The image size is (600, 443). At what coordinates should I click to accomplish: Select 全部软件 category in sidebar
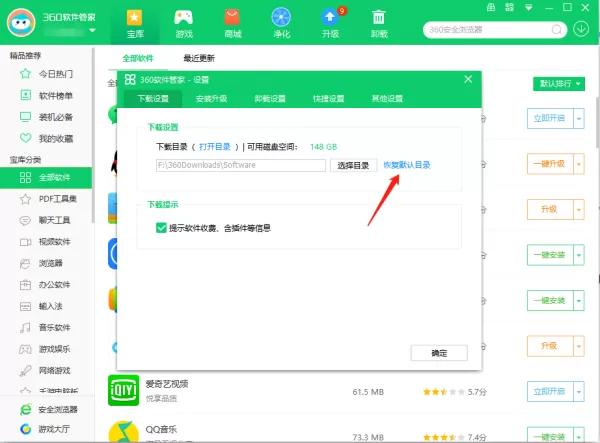point(46,178)
